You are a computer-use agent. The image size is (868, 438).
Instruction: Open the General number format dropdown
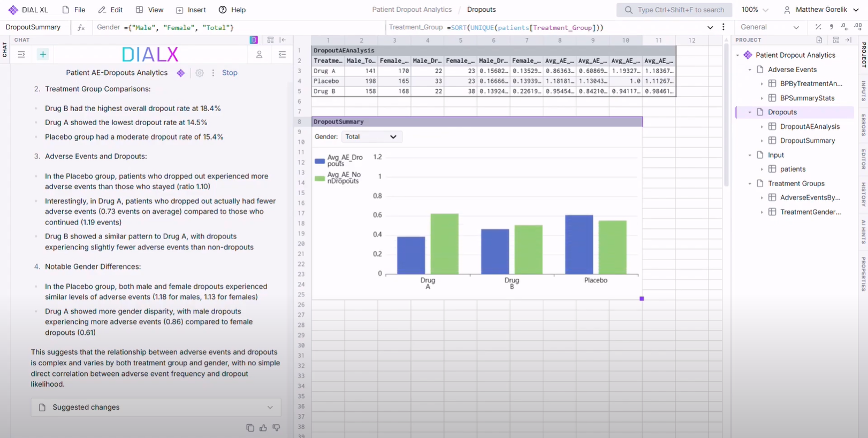click(769, 27)
